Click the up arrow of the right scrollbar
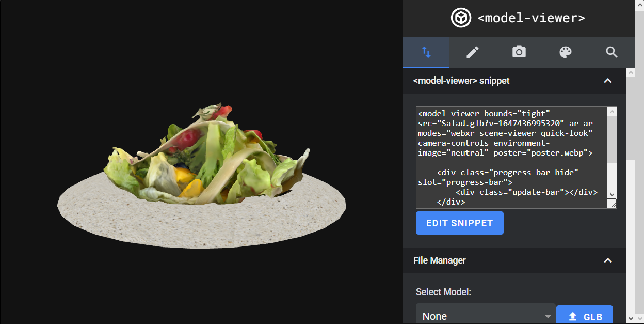The height and width of the screenshot is (324, 644). 631,72
